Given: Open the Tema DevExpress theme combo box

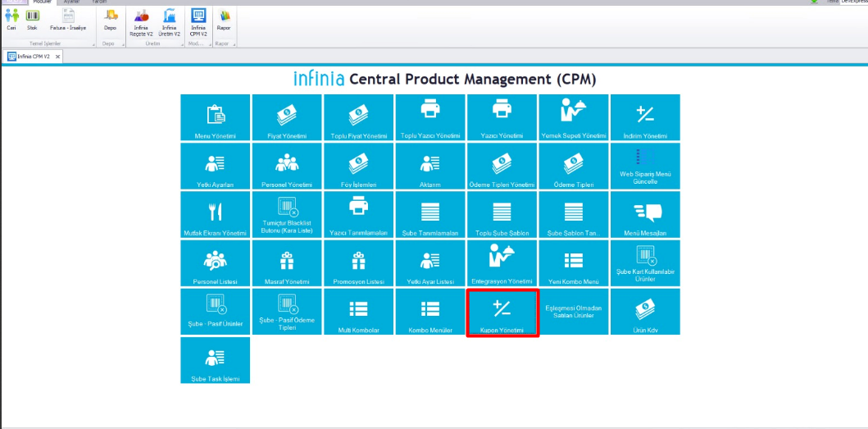Looking at the screenshot, I should pyautogui.click(x=853, y=2).
